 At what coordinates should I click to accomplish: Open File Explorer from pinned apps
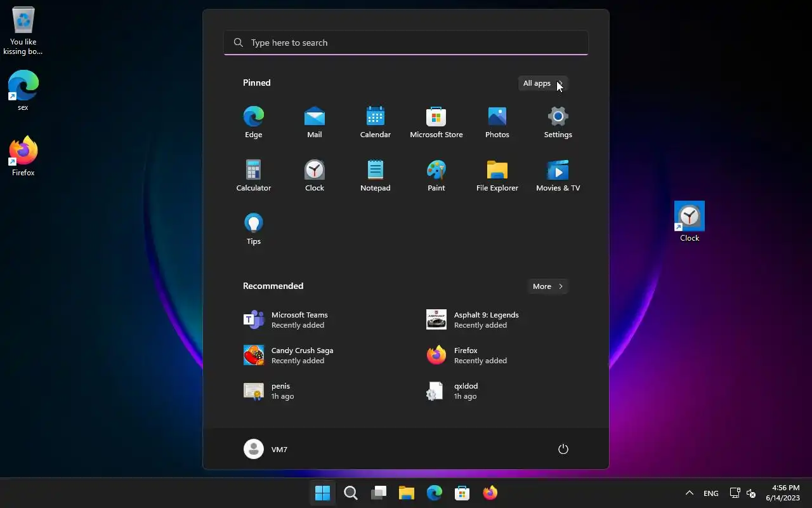497,175
